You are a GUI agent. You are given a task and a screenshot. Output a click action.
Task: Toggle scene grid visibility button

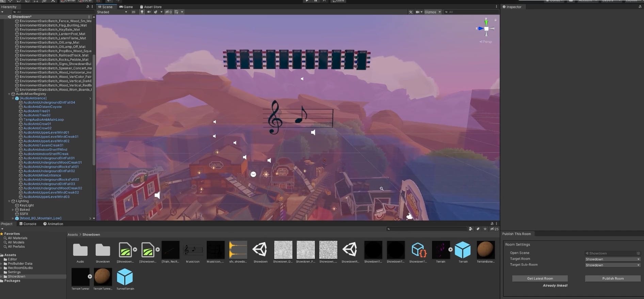pyautogui.click(x=176, y=12)
